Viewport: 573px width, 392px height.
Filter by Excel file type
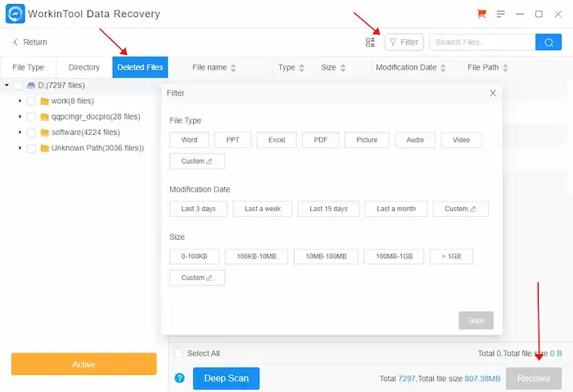(277, 140)
